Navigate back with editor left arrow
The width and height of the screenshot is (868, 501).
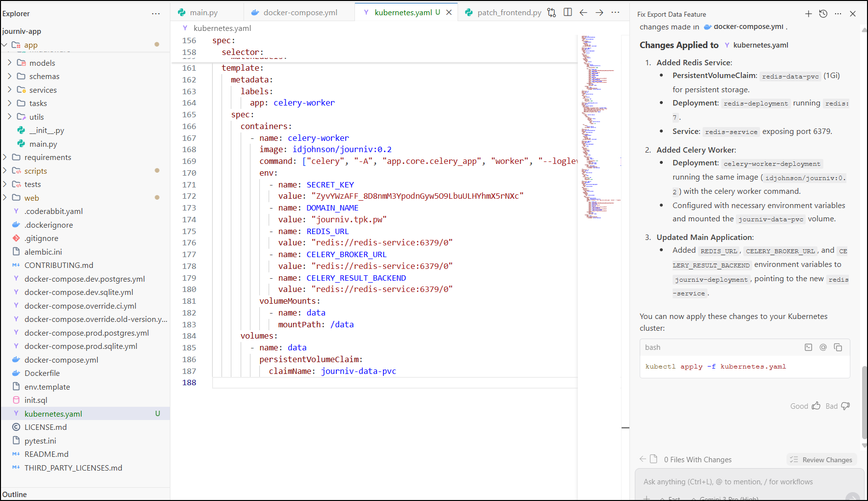[x=583, y=13]
